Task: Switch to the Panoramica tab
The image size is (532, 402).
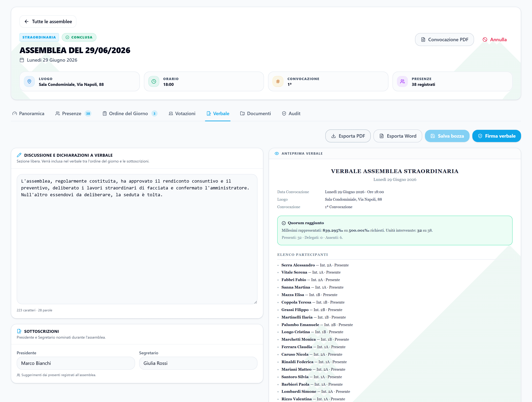Action: pyautogui.click(x=28, y=113)
